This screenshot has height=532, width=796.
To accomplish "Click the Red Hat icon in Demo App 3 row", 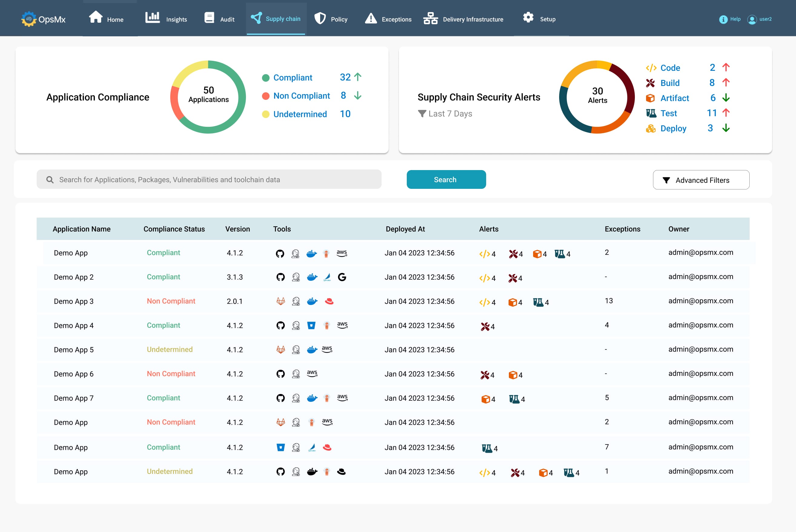I will pos(329,301).
